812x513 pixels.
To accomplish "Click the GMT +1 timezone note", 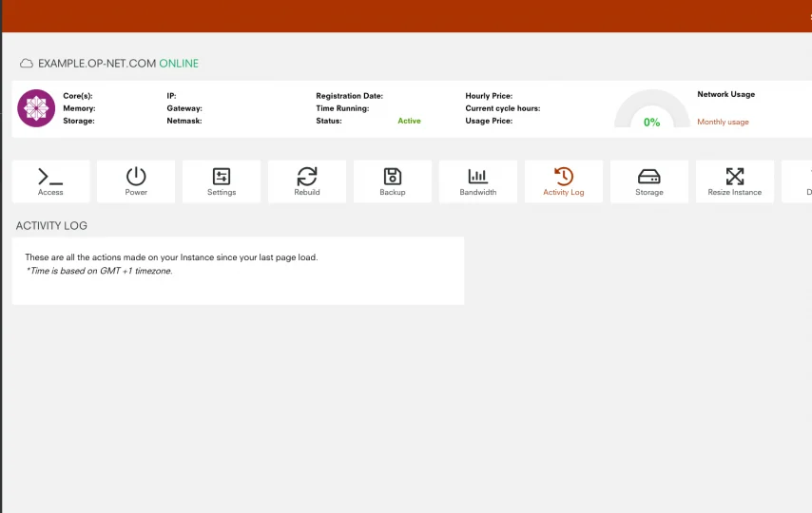I will [99, 271].
